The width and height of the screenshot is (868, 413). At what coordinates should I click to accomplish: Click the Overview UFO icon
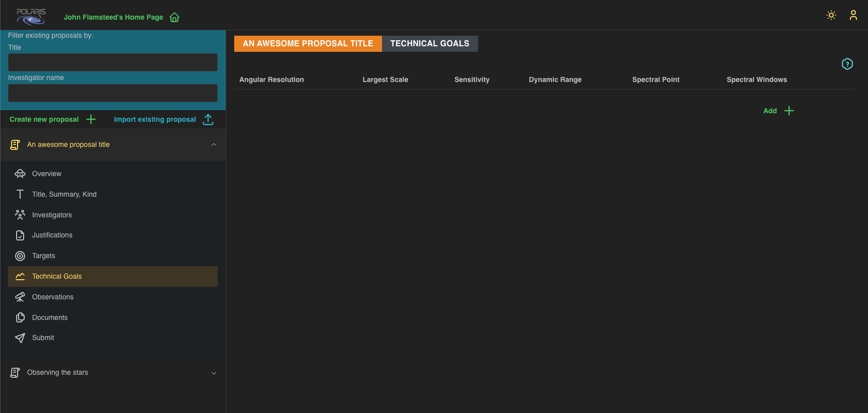click(x=20, y=174)
